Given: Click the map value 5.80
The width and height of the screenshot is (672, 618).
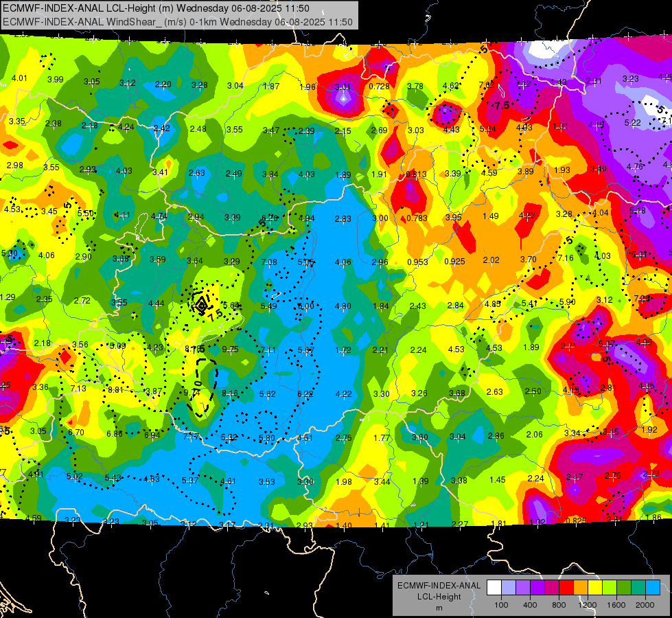Looking at the screenshot, I should [x=267, y=437].
